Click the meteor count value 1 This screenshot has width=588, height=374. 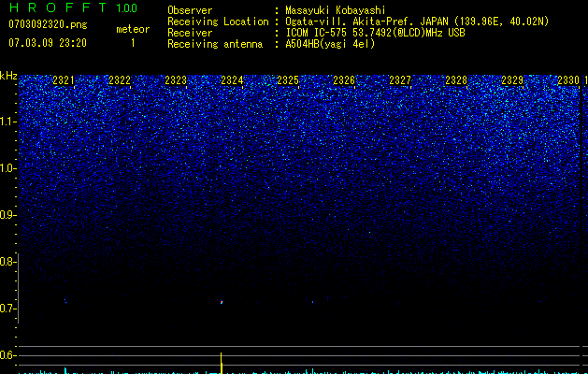pos(133,43)
